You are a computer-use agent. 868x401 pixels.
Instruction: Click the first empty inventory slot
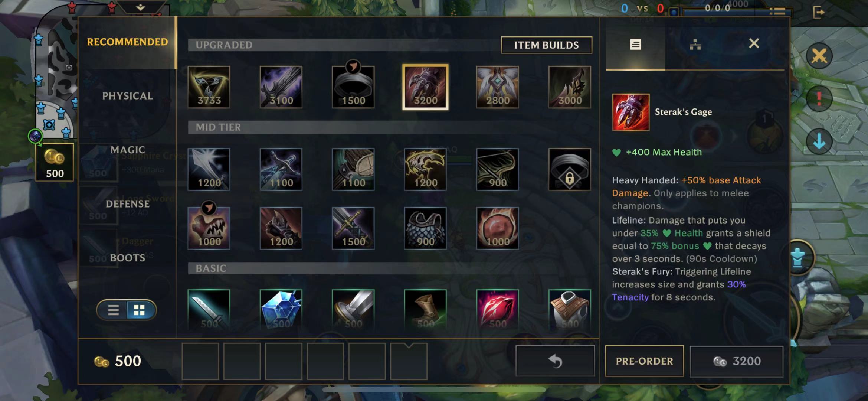click(x=200, y=361)
